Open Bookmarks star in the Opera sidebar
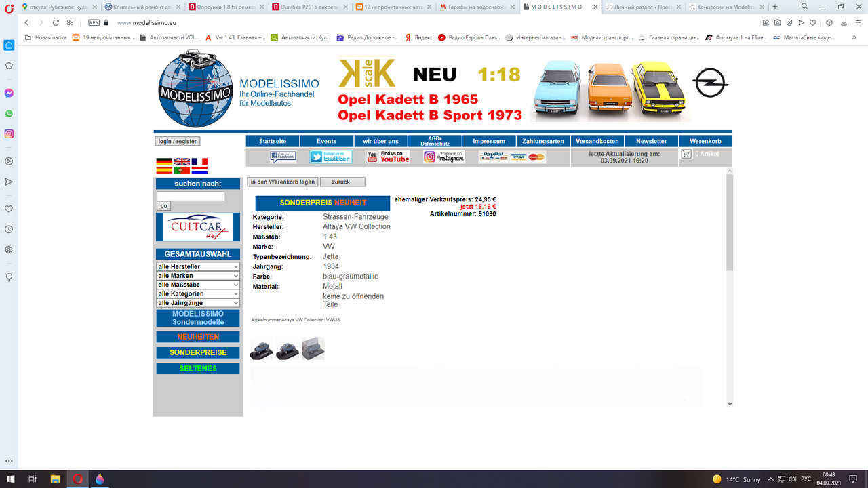Image resolution: width=868 pixels, height=488 pixels. [x=9, y=66]
